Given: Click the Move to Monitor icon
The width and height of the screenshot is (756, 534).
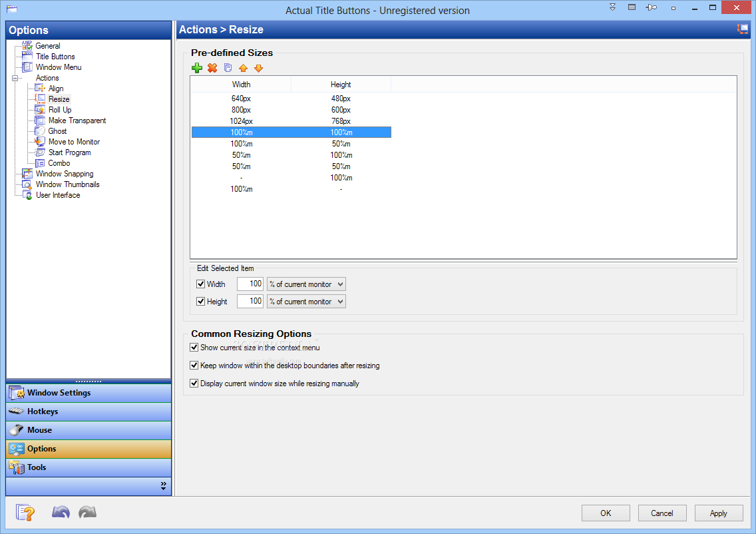Looking at the screenshot, I should 40,141.
